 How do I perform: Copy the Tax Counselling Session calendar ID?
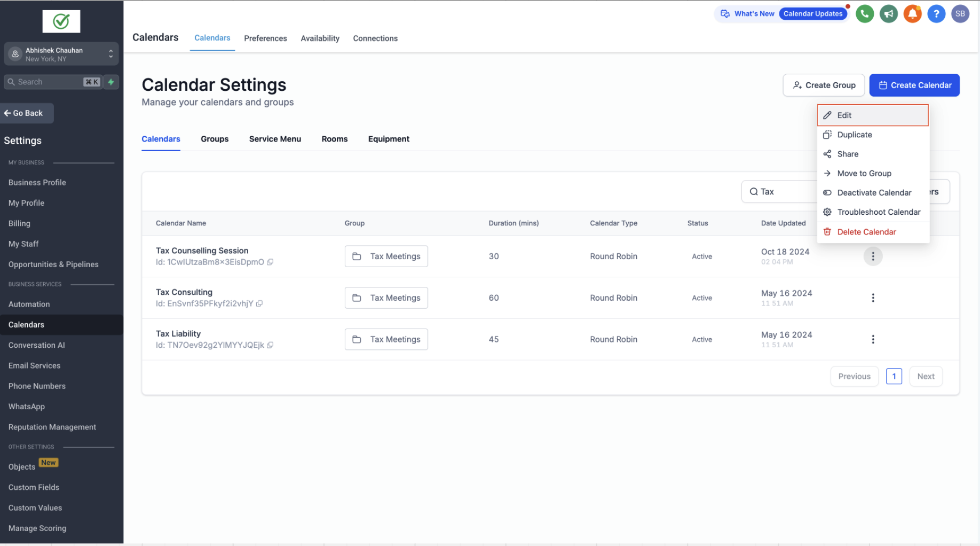click(x=270, y=262)
